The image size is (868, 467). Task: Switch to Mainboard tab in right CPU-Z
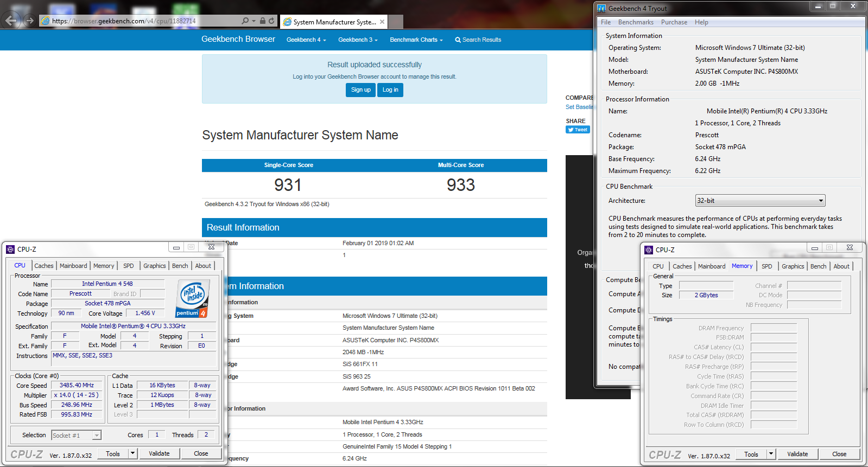click(712, 266)
